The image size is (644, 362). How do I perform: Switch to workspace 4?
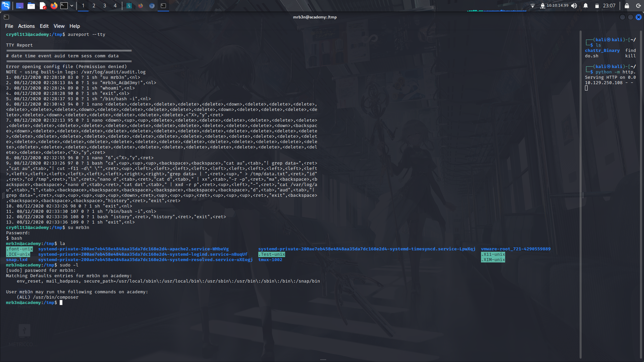115,6
